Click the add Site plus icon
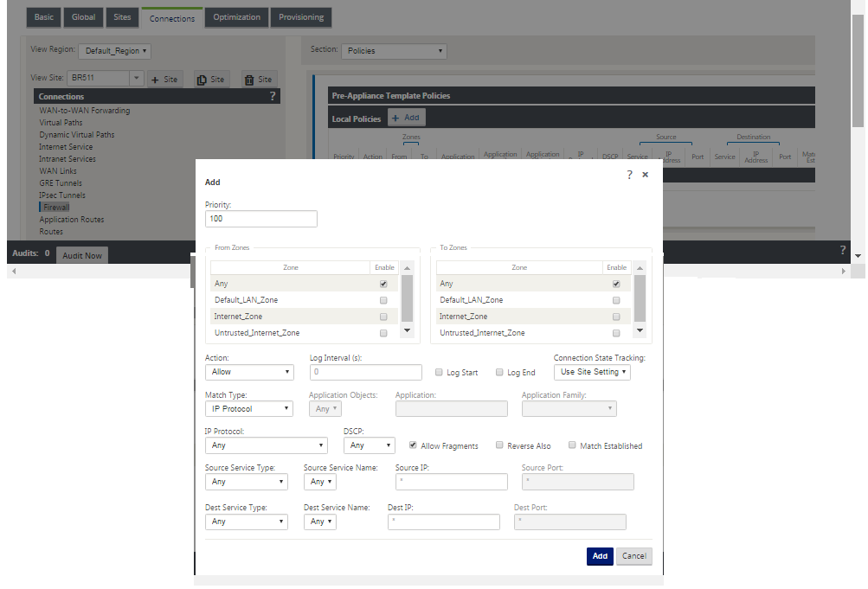The height and width of the screenshot is (589, 868). tap(155, 80)
